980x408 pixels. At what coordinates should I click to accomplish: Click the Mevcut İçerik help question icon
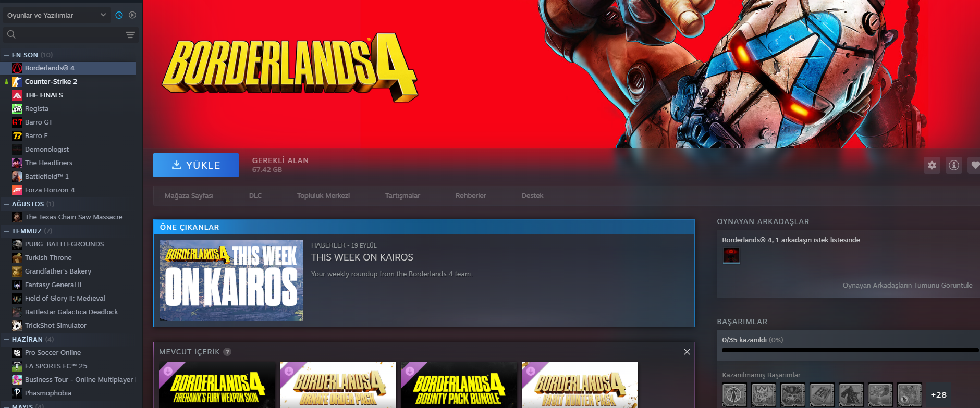(x=227, y=352)
